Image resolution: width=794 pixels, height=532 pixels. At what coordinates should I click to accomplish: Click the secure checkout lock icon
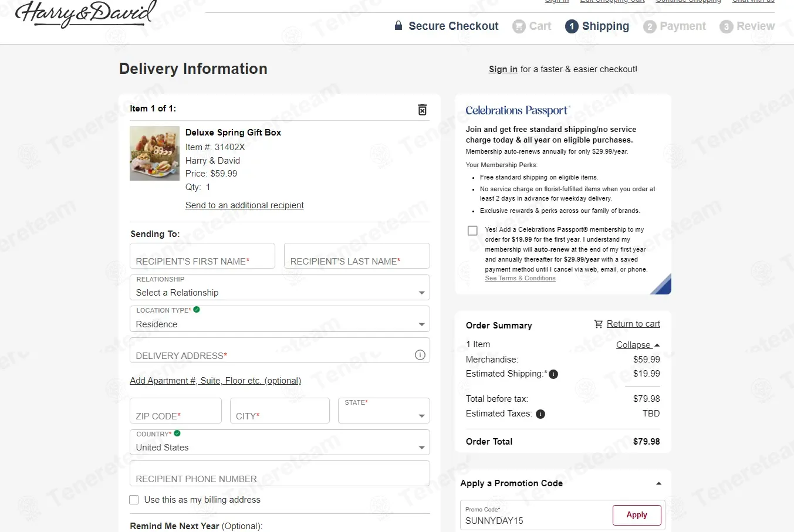398,25
